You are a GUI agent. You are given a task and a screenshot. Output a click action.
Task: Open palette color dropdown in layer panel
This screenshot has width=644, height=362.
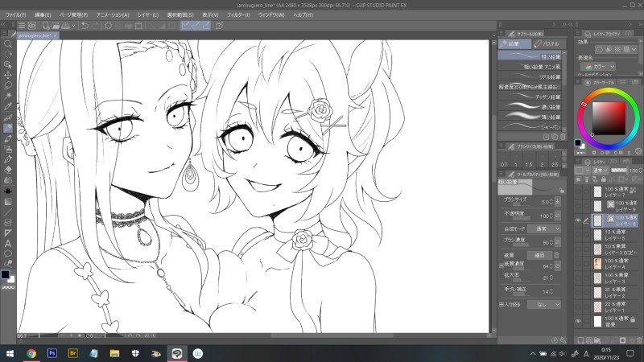click(582, 171)
